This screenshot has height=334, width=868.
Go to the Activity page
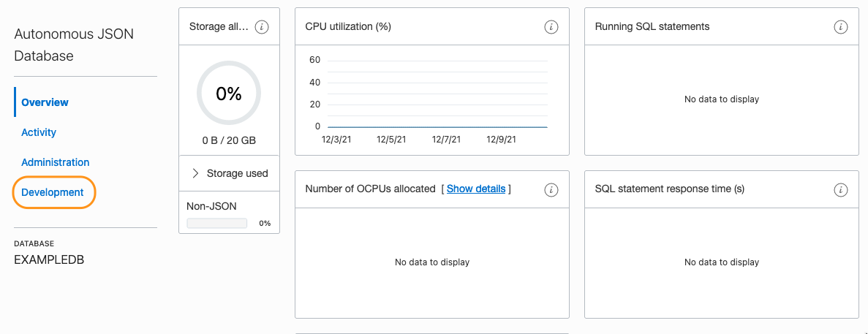(39, 132)
